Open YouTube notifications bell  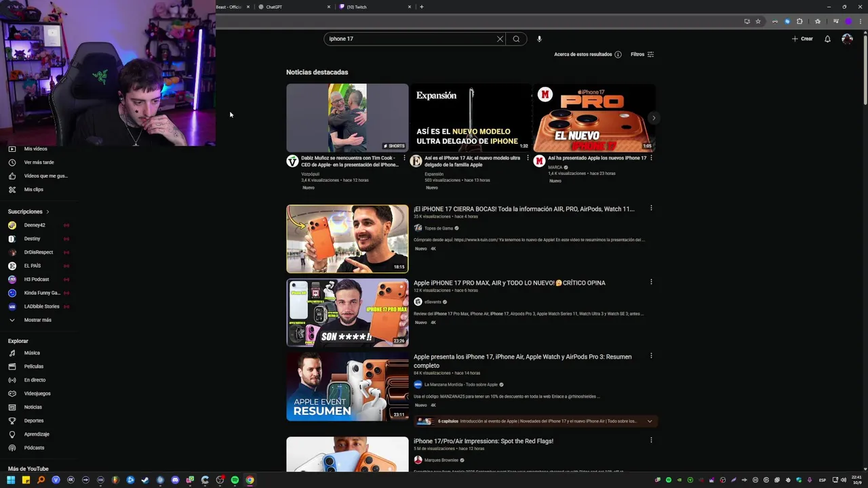click(827, 39)
